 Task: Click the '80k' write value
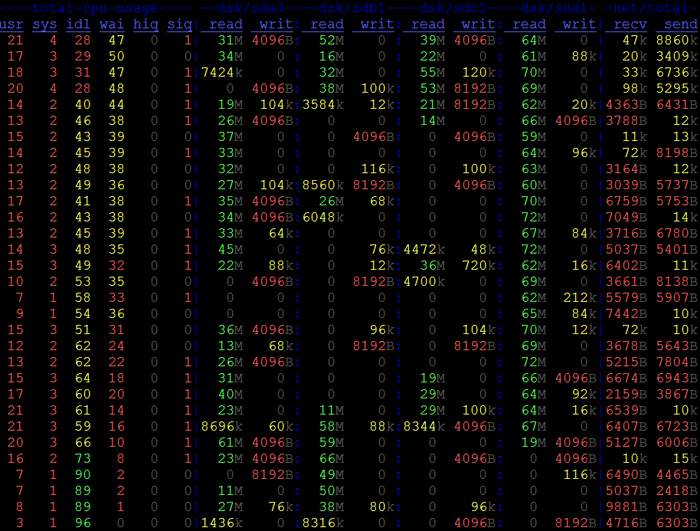[x=382, y=506]
